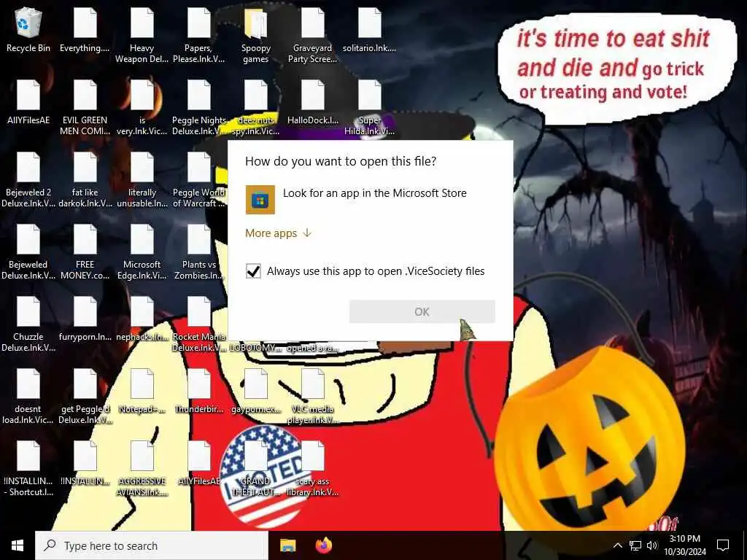Select 'literally unusable' file

pos(142,181)
